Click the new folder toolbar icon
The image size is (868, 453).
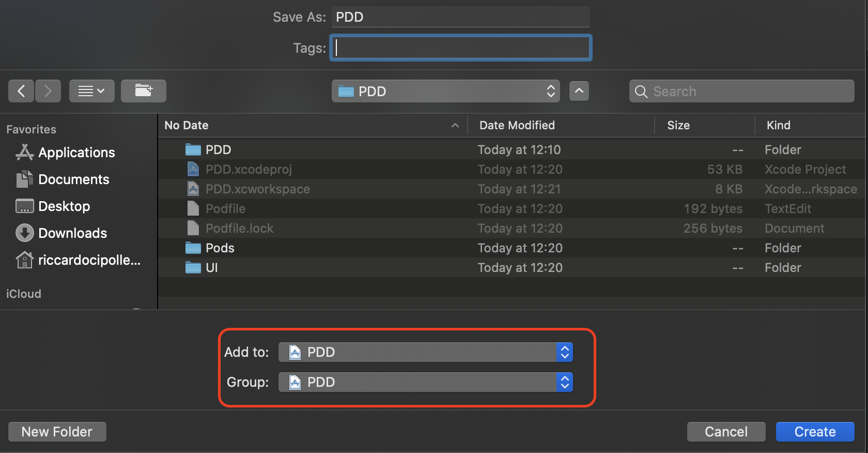tap(144, 91)
